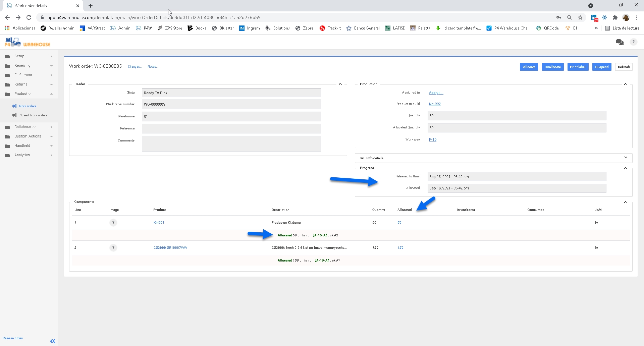
Task: Bookmark this page with star icon
Action: [580, 17]
